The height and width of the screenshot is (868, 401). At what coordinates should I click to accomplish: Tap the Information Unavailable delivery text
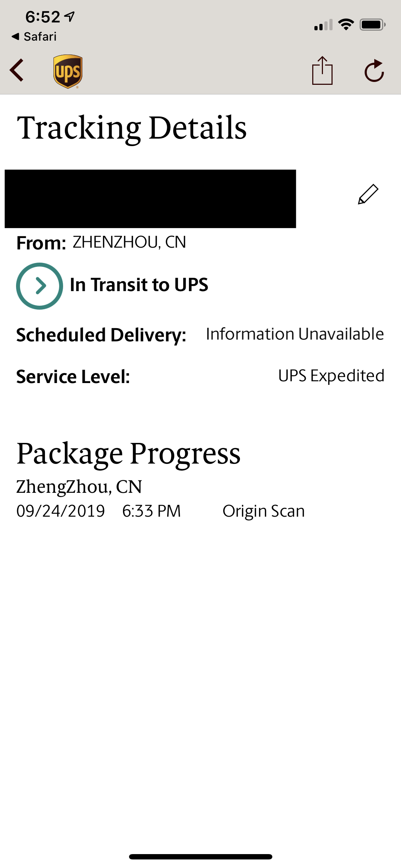point(295,334)
